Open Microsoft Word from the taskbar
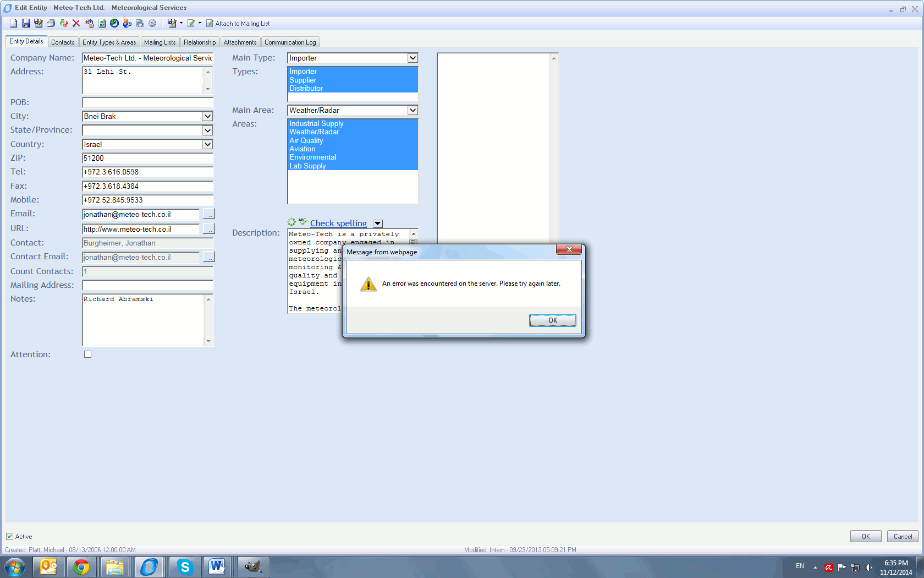924x578 pixels. pos(217,566)
